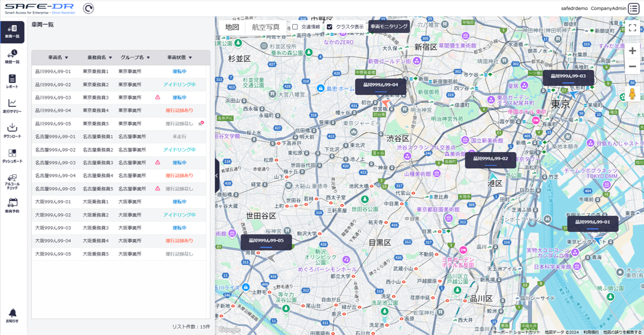Switch map to 航空写真 satellite view
Image resolution: width=644 pixels, height=335 pixels.
[266, 27]
